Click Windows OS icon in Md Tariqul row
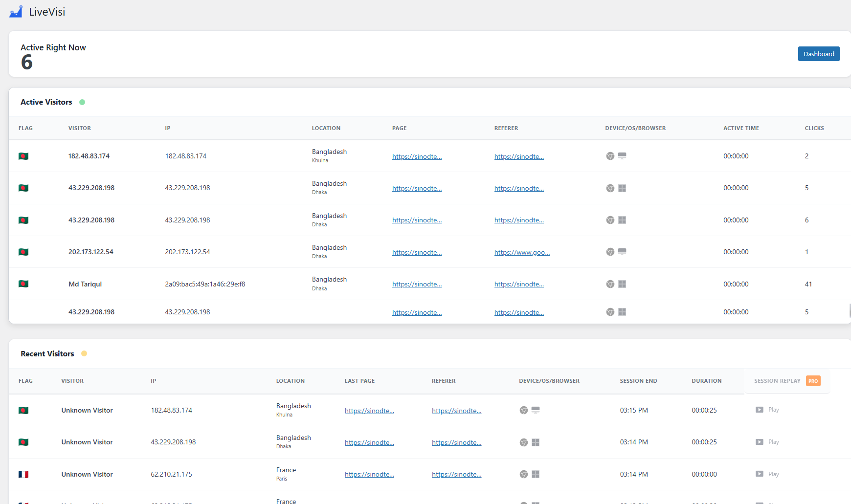The height and width of the screenshot is (504, 851). point(622,284)
